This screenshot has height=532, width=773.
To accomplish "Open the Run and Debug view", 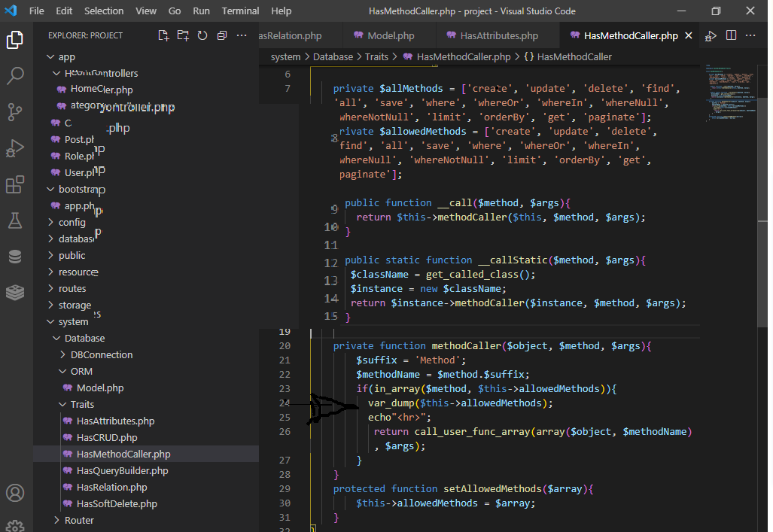I will click(x=15, y=148).
